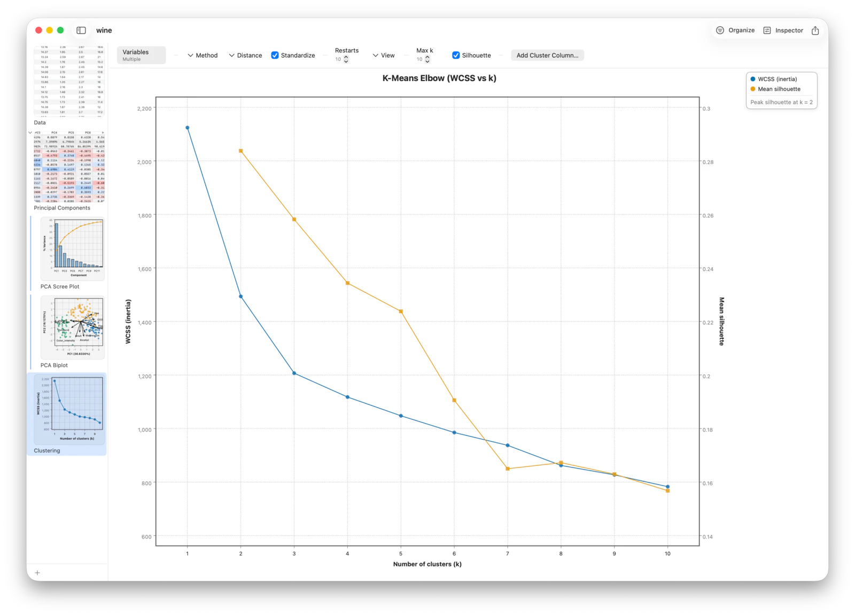Click the 'Mean silhouette' right axis label
Screen dimensions: 855x616
(721, 322)
